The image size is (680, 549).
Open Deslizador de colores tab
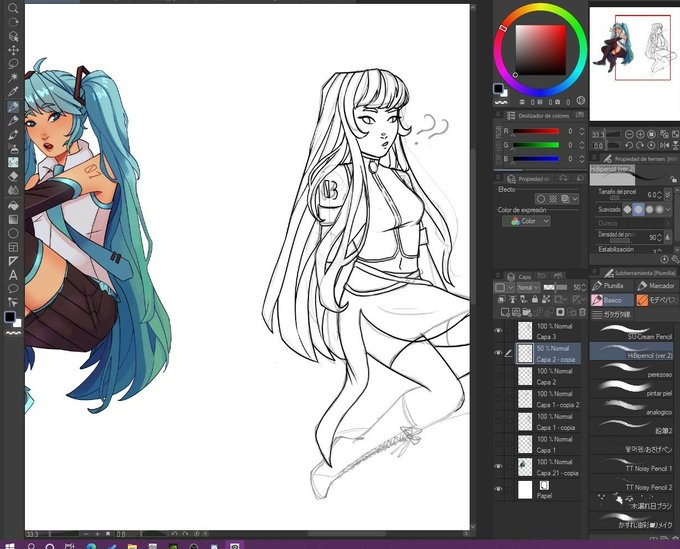point(538,116)
